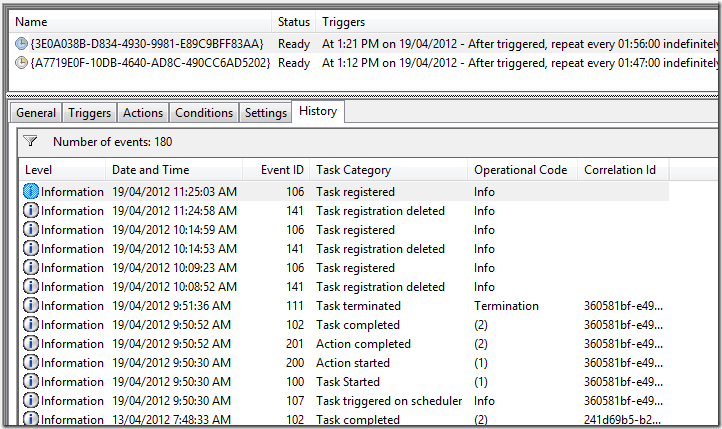
Task: Click the Correlation Id column header
Action: pos(620,170)
